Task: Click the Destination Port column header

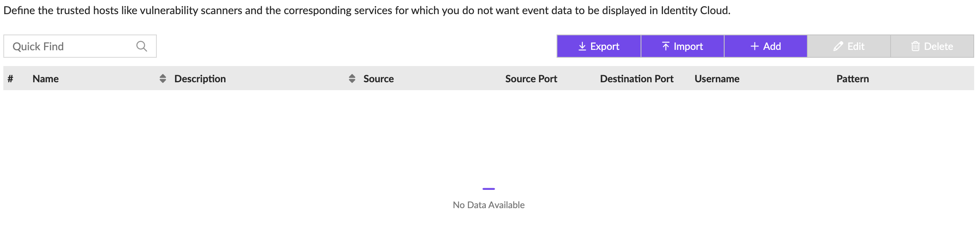Action: pyautogui.click(x=636, y=79)
